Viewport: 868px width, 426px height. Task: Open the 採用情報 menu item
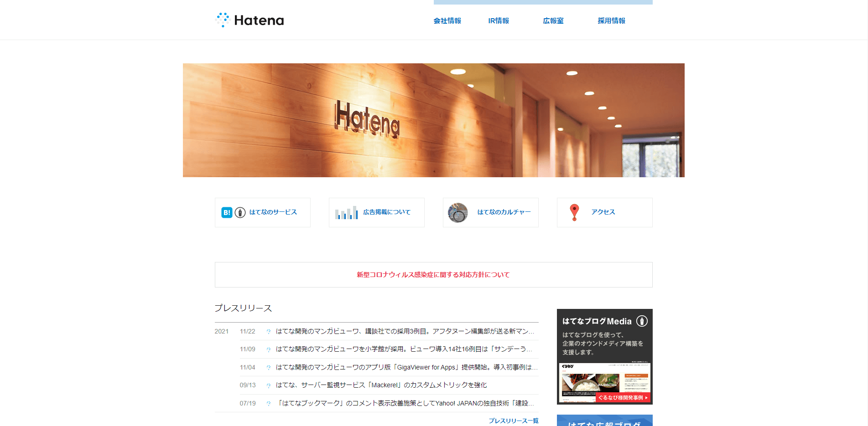(611, 21)
